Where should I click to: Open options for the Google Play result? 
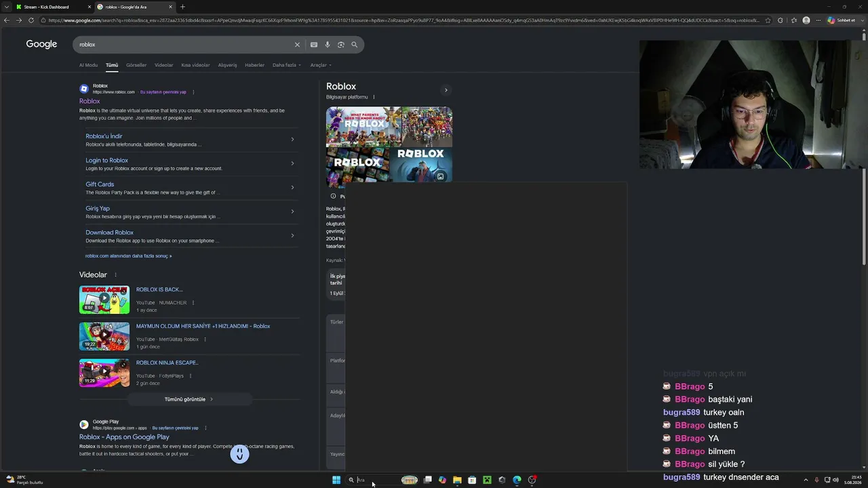[205, 428]
